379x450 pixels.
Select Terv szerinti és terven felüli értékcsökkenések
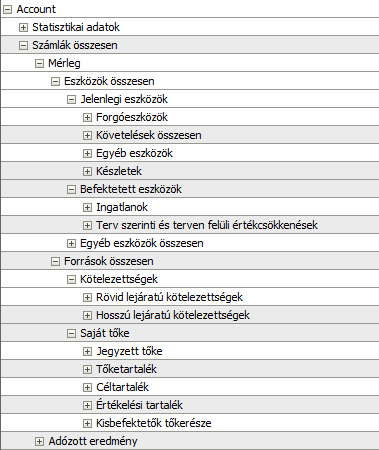tap(207, 225)
